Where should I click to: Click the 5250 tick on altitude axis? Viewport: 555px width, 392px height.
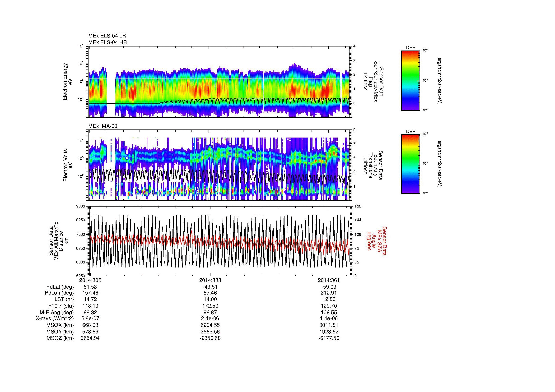point(81,276)
